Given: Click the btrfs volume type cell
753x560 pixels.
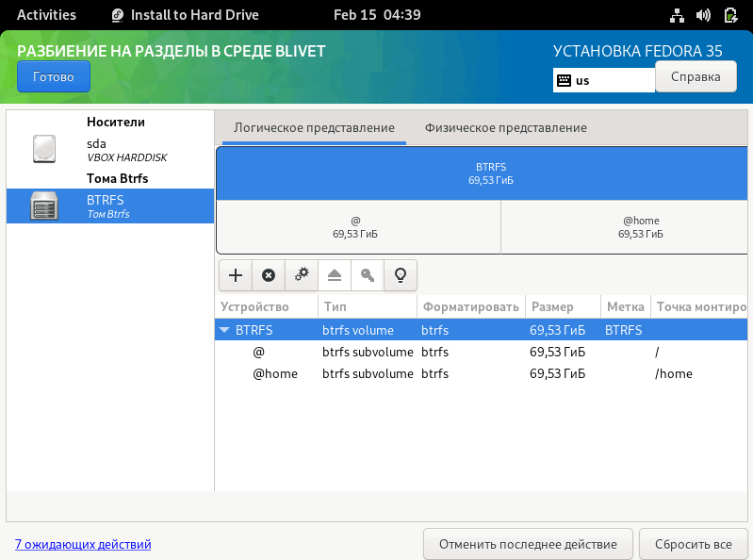Looking at the screenshot, I should point(358,330).
